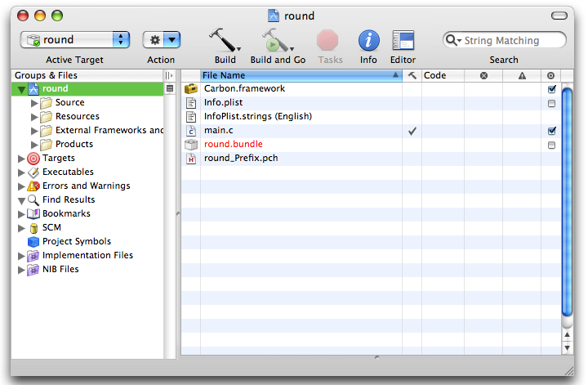Open the Editor icon
The height and width of the screenshot is (385, 588).
pyautogui.click(x=403, y=40)
